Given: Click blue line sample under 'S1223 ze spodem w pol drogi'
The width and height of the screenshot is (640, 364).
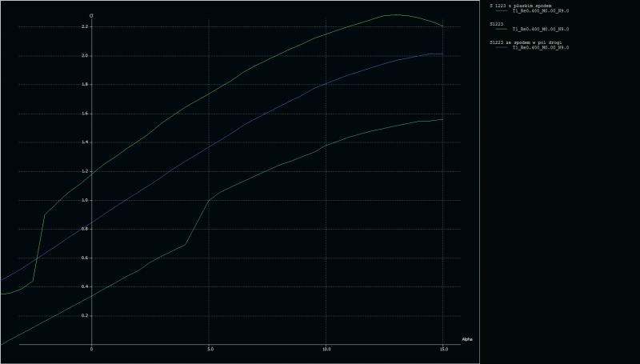Looking at the screenshot, I should [x=502, y=48].
